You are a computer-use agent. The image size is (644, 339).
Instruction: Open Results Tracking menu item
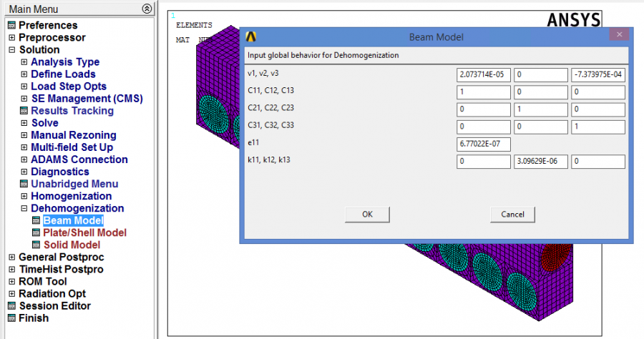(x=72, y=111)
